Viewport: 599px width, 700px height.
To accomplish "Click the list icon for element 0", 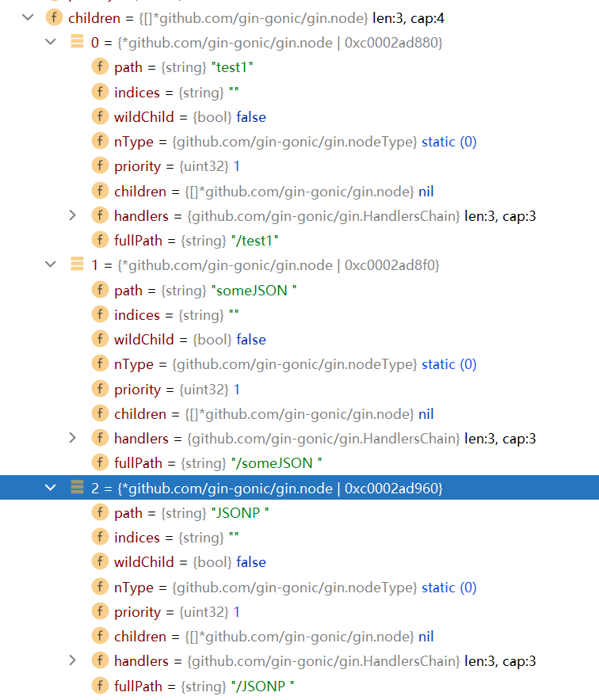I will pos(78,41).
